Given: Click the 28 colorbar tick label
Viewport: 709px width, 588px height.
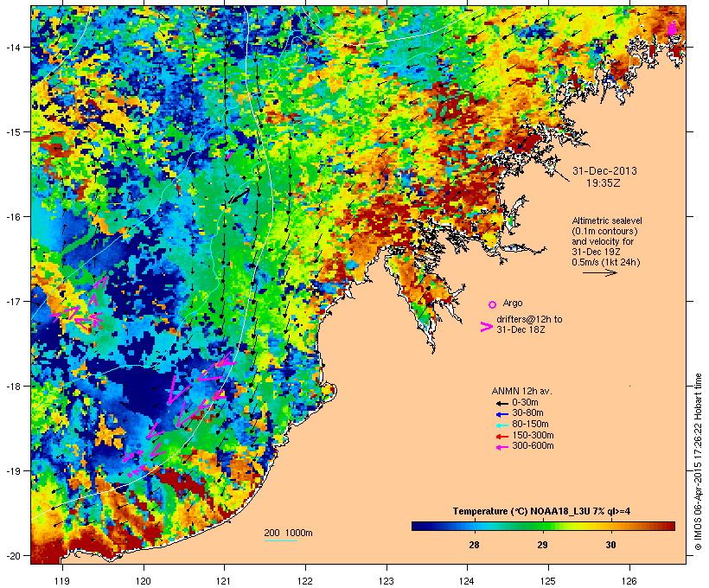Looking at the screenshot, I should [x=474, y=545].
